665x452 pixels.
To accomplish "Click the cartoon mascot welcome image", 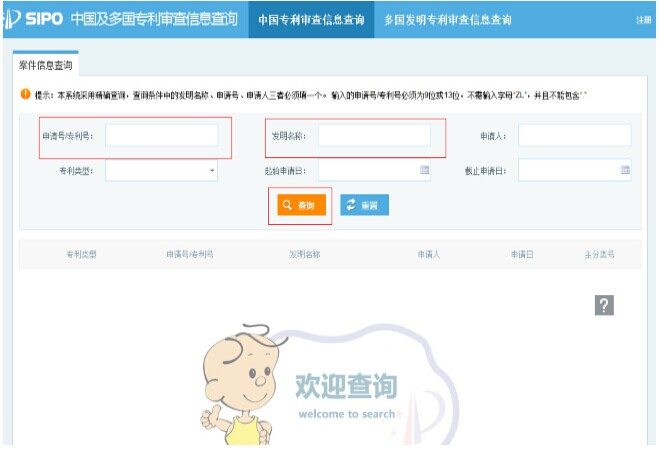I will [329, 384].
